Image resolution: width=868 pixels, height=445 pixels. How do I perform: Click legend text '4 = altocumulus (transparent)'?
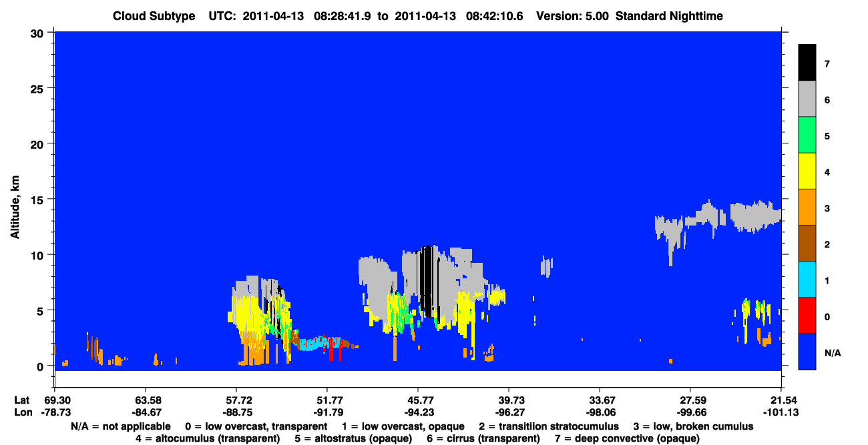(208, 438)
